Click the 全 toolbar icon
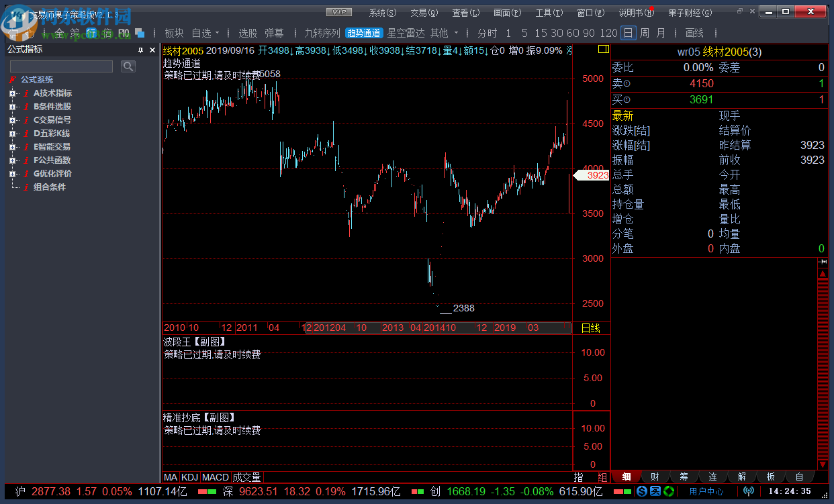This screenshot has height=504, width=834. click(59, 33)
